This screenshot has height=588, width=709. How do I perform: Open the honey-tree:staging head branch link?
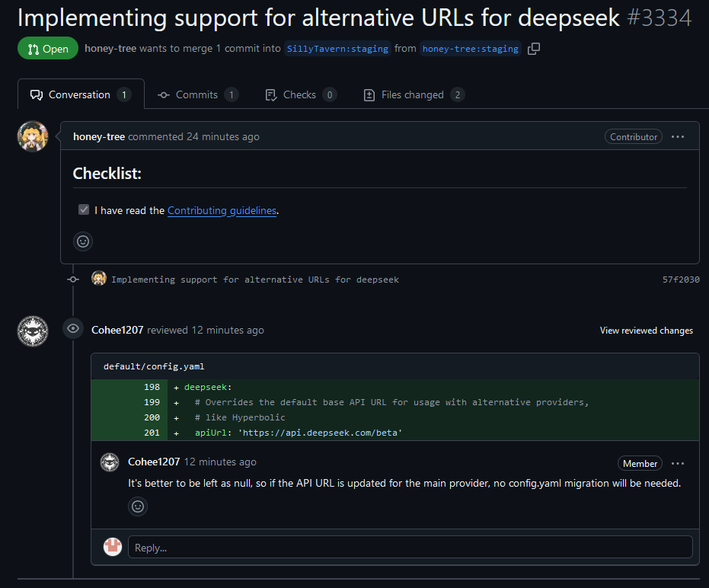471,49
